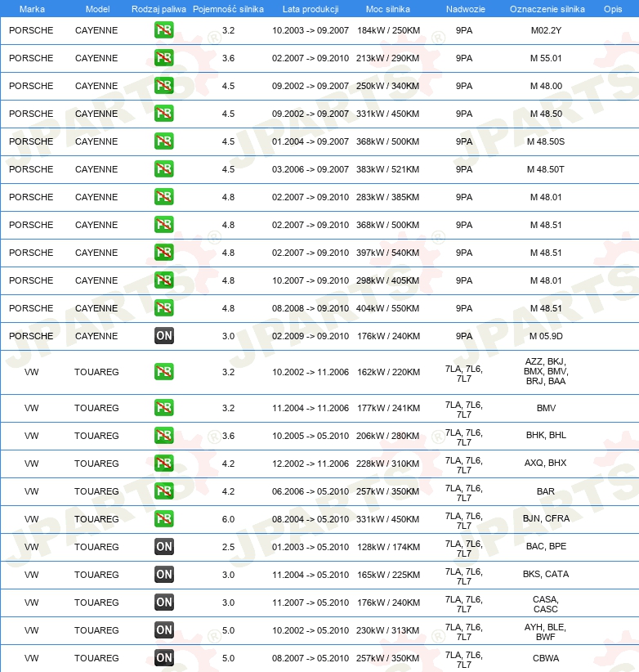Screen dimensions: 639x672
Task: Click the Opis column header
Action: (x=613, y=9)
